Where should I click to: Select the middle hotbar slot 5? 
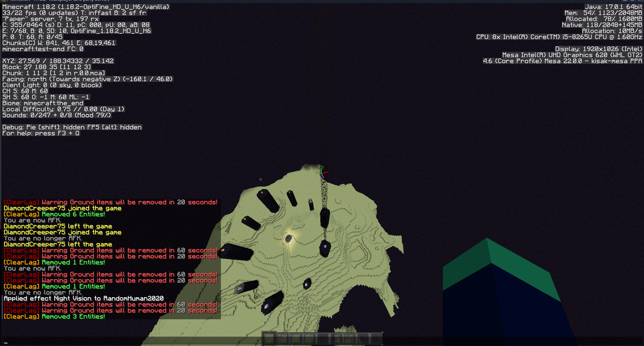(x=323, y=339)
